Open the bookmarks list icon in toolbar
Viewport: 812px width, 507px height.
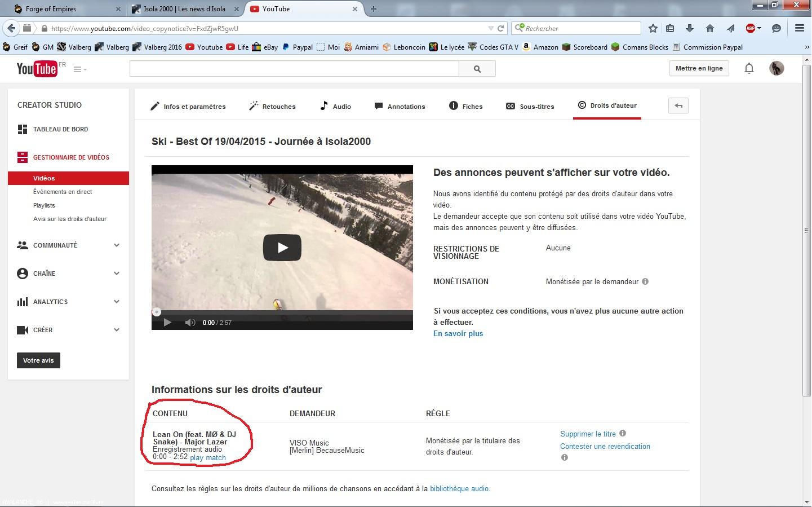[x=670, y=28]
